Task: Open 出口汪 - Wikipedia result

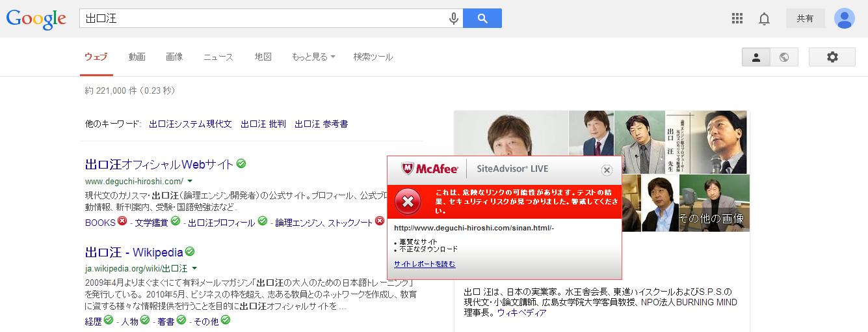Action: (x=134, y=252)
